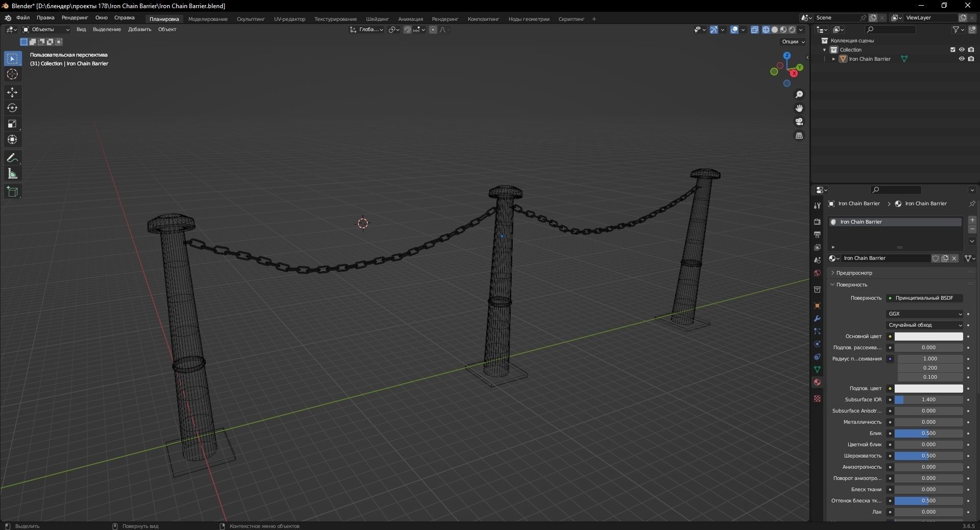980x530 pixels.
Task: Choose the Annotate pencil tool
Action: (12, 158)
